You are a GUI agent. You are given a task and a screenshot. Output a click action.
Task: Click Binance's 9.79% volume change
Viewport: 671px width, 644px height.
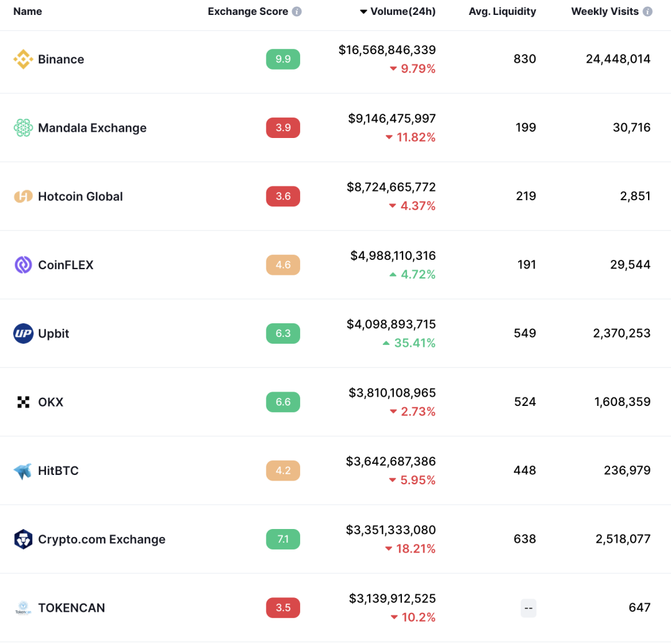[x=413, y=68]
